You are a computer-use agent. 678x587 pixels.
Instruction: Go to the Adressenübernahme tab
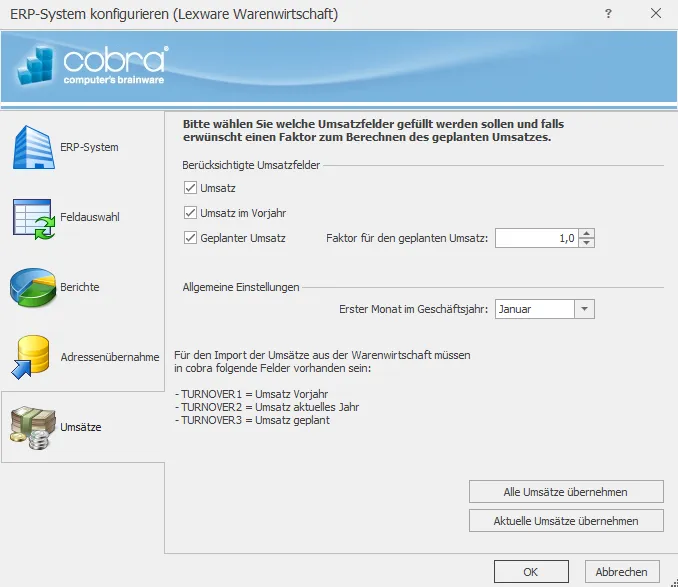[82, 357]
